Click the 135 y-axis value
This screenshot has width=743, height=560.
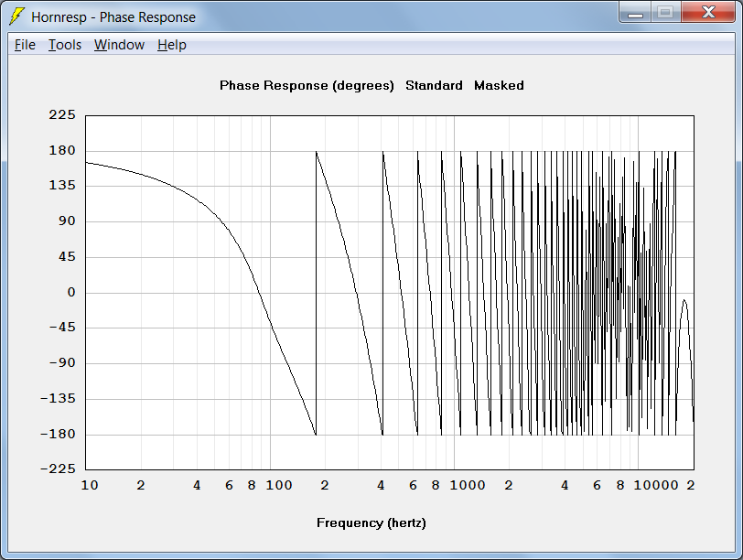tap(62, 185)
